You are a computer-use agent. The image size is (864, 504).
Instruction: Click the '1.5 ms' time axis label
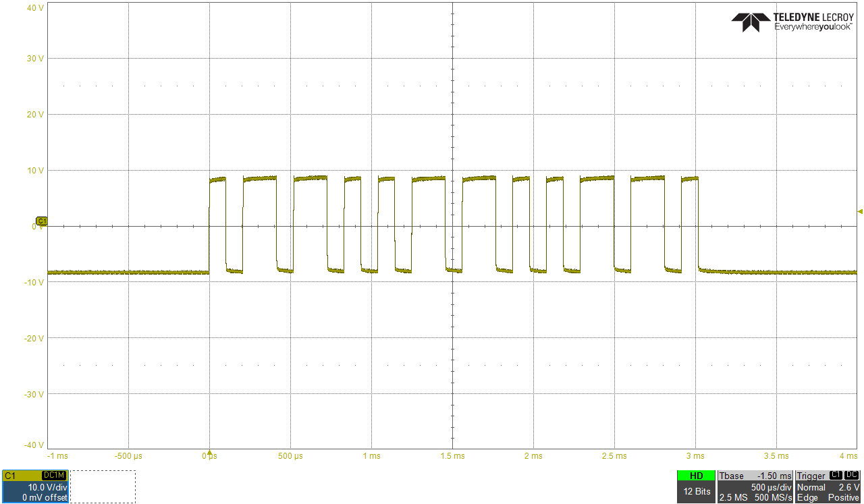[x=452, y=456]
